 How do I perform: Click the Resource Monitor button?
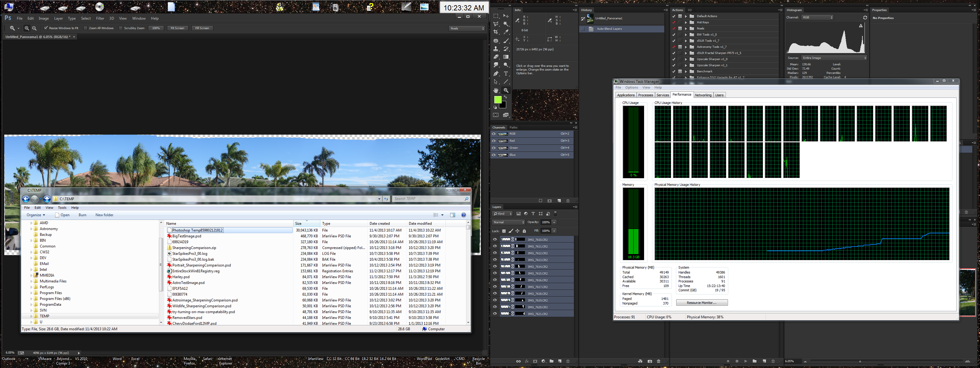[702, 303]
